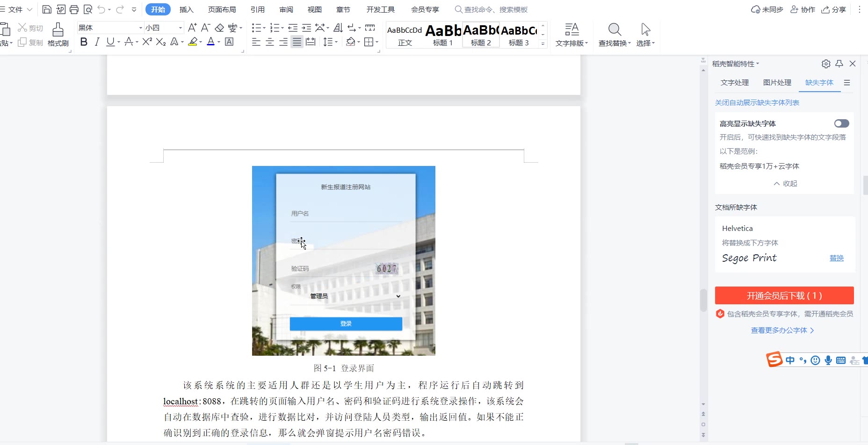Apply the 标题 1 style
Image resolution: width=868 pixels, height=445 pixels.
point(443,35)
